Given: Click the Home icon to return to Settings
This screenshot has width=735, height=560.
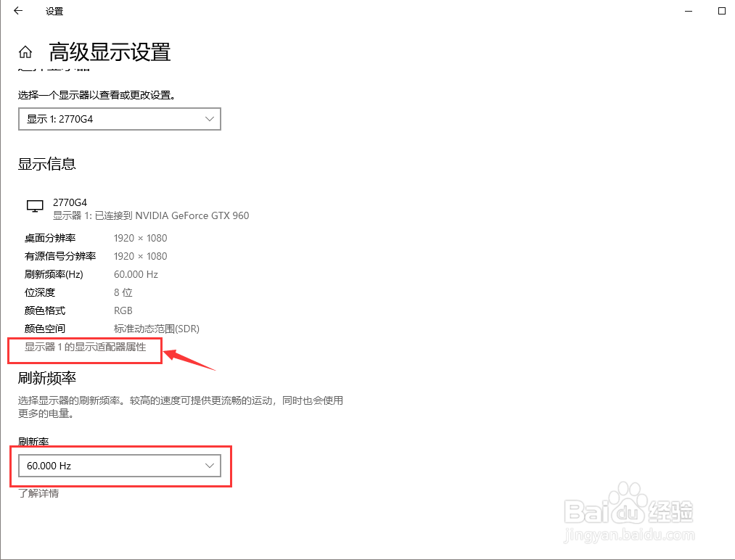Looking at the screenshot, I should click(25, 52).
